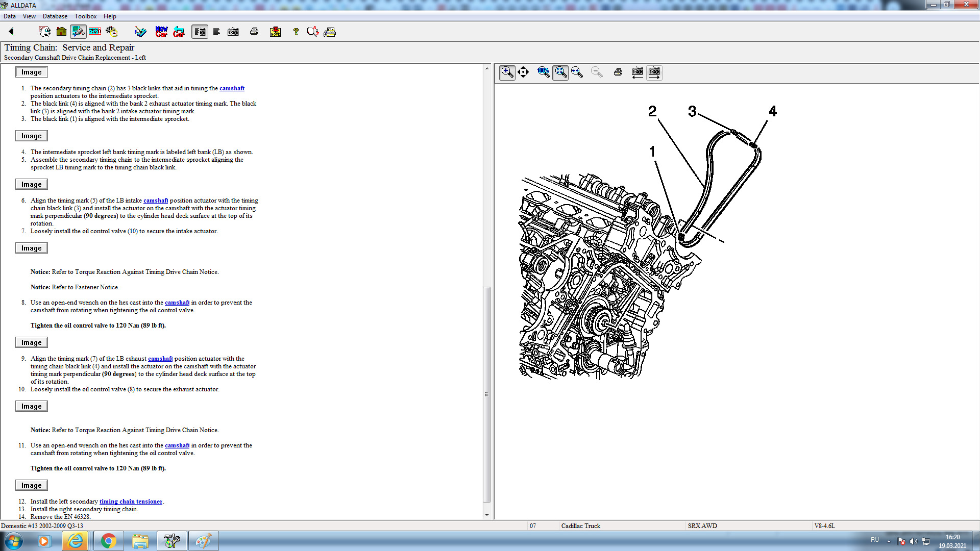980x551 pixels.
Task: Open the Database menu
Action: point(55,16)
